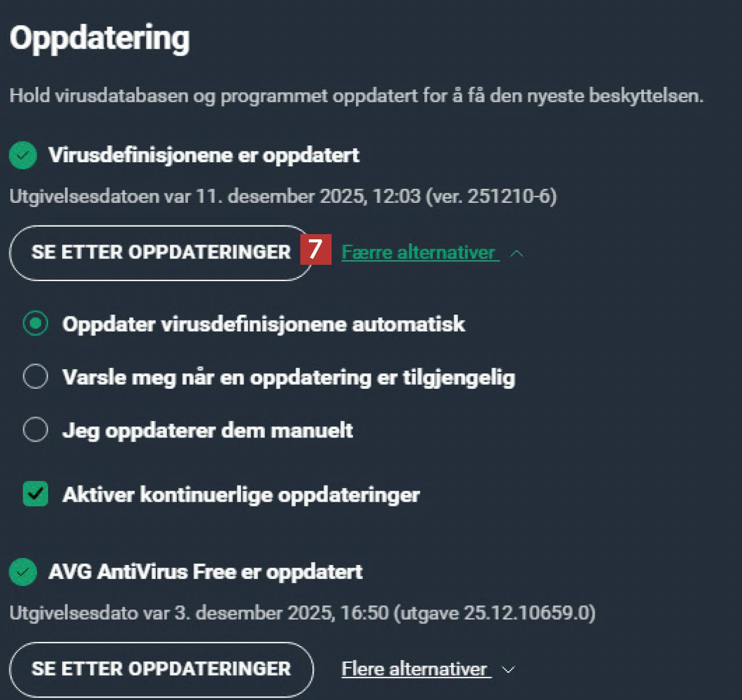The height and width of the screenshot is (700, 742).
Task: Click the green checkmark beside AVG AntiVirus Free
Action: (23, 572)
